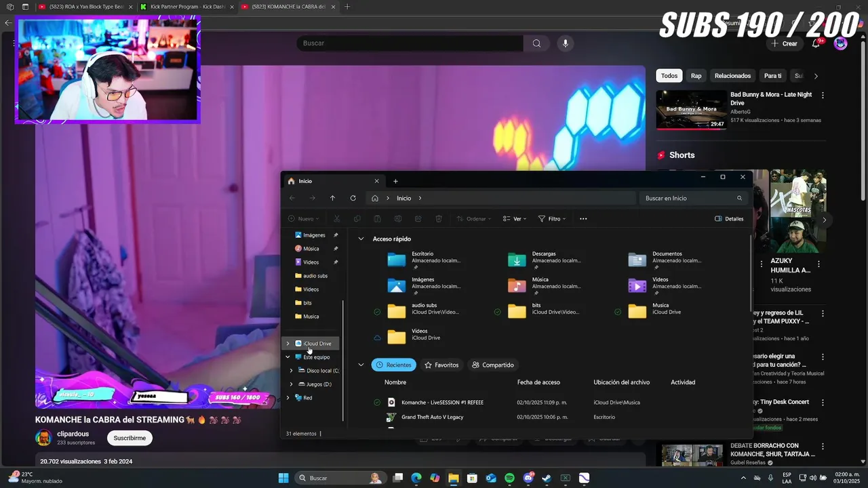
Task: Click Bad Bunny & Mora Late Night Drive title
Action: point(771,98)
